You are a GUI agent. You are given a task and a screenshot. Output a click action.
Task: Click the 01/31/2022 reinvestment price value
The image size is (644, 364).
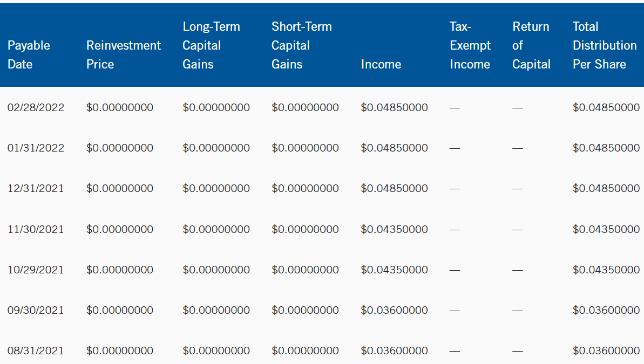119,148
